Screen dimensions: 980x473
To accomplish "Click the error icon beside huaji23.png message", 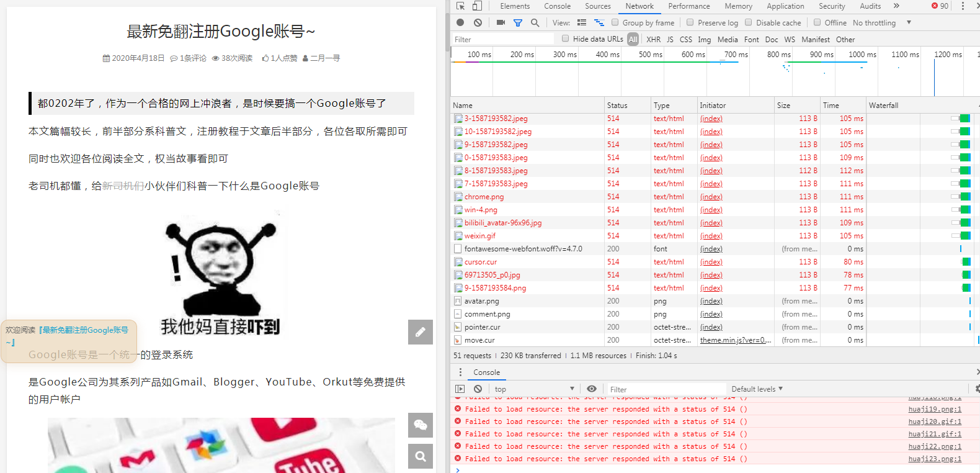I will pos(458,459).
